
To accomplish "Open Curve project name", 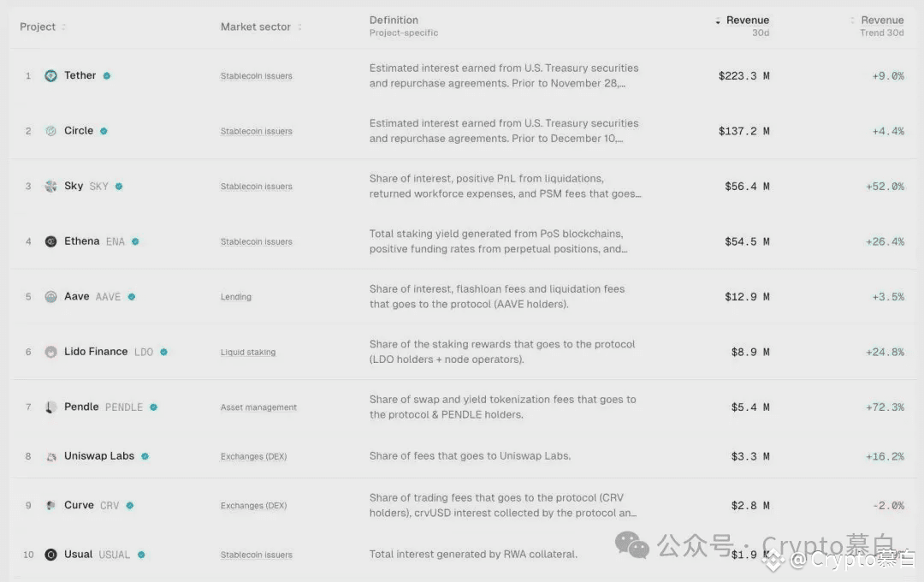I will (79, 505).
